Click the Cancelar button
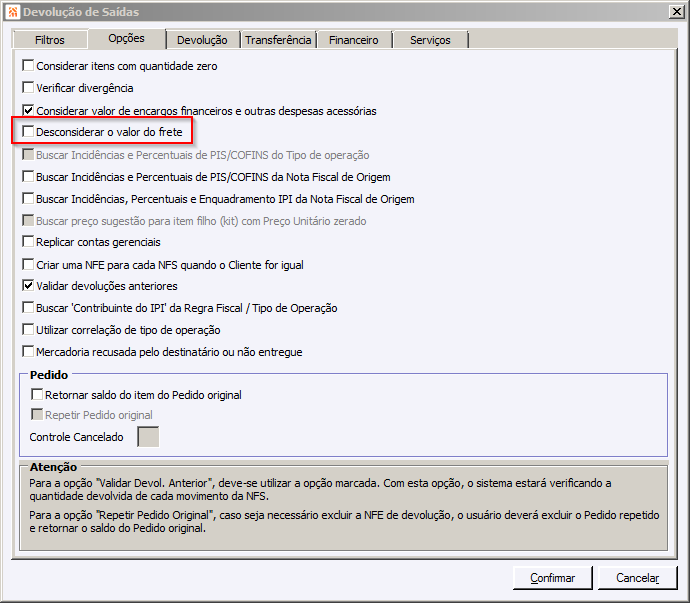Image resolution: width=690 pixels, height=603 pixels. [637, 578]
